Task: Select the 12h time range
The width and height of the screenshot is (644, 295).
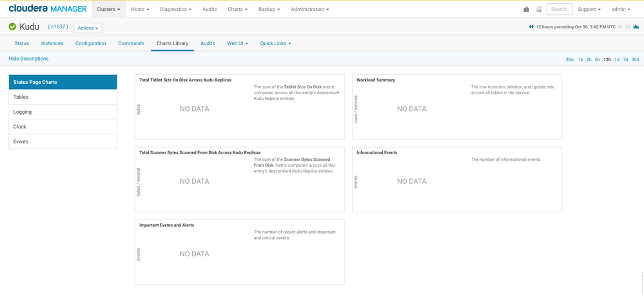Action: pyautogui.click(x=607, y=59)
